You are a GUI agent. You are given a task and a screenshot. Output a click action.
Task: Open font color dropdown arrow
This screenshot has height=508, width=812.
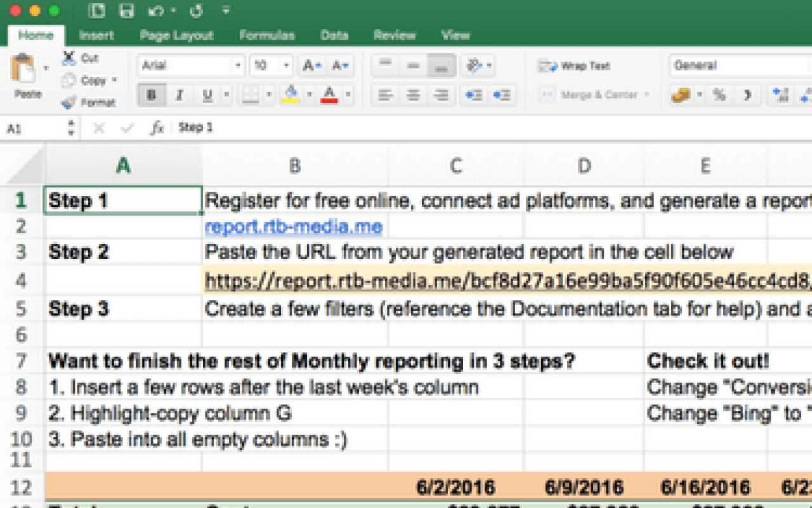[348, 95]
